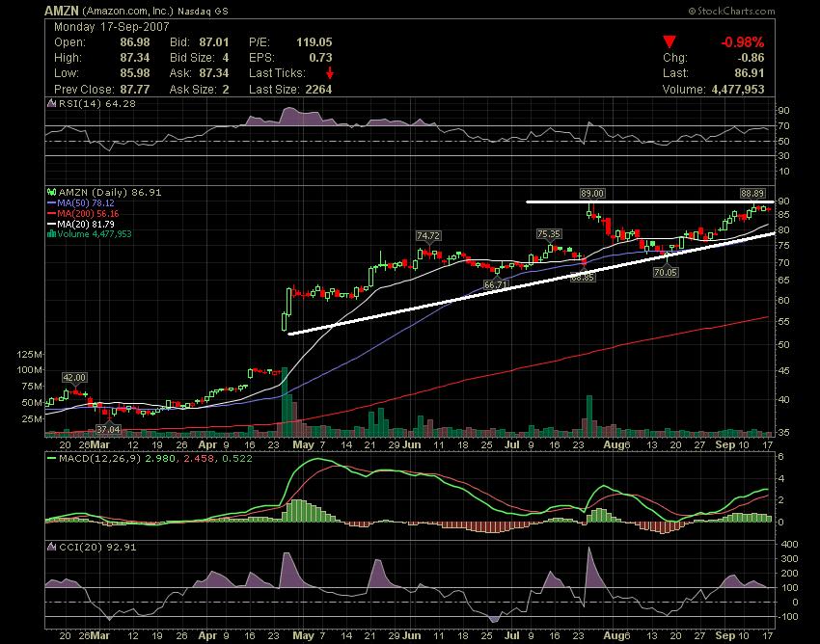
Task: Click the 42.00 price label
Action: pos(74,377)
